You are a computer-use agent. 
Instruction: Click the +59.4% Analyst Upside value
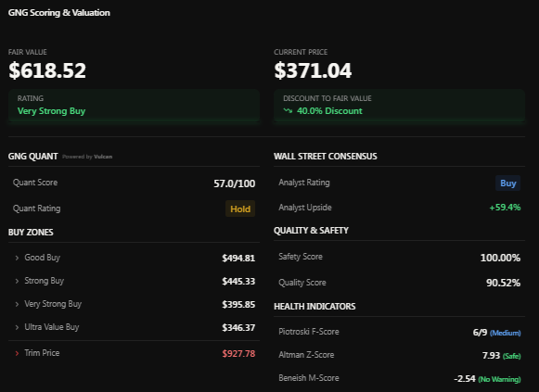(505, 208)
